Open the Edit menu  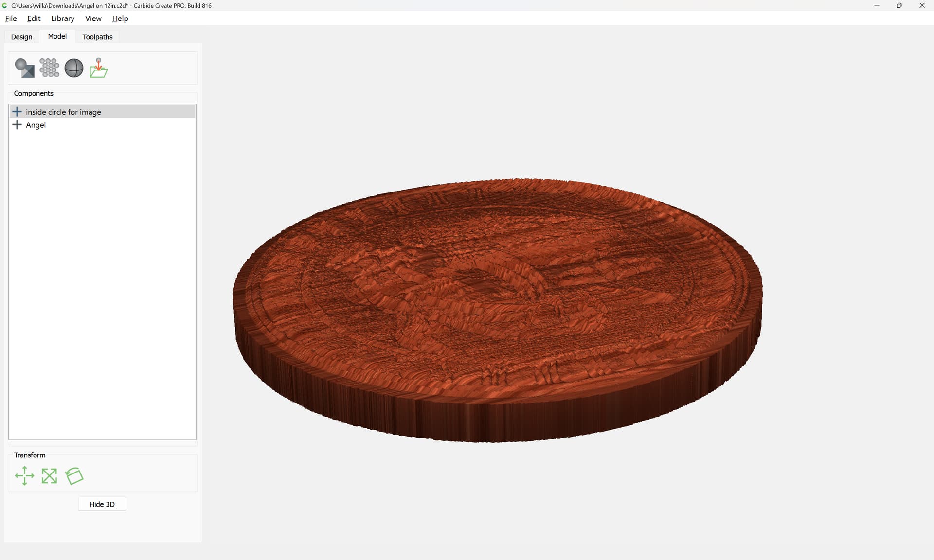[x=34, y=18]
